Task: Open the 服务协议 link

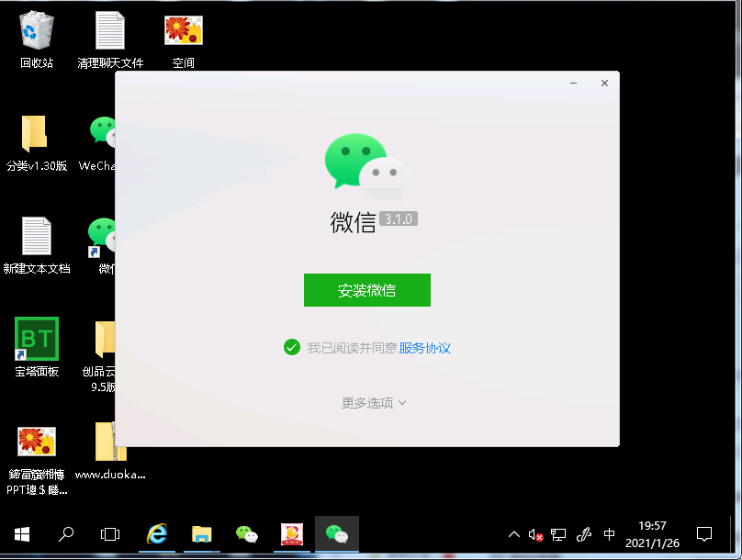Action: (425, 347)
